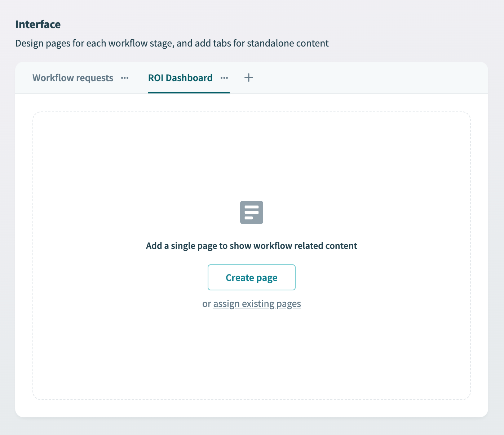This screenshot has width=504, height=435.
Task: Click the Interface heading
Action: point(38,24)
